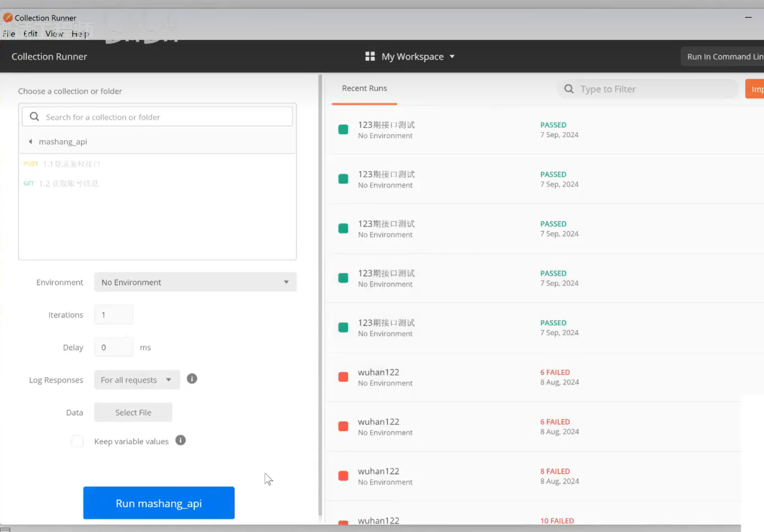Viewport: 764px width, 532px height.
Task: Open the Log Responses dropdown
Action: coord(137,379)
